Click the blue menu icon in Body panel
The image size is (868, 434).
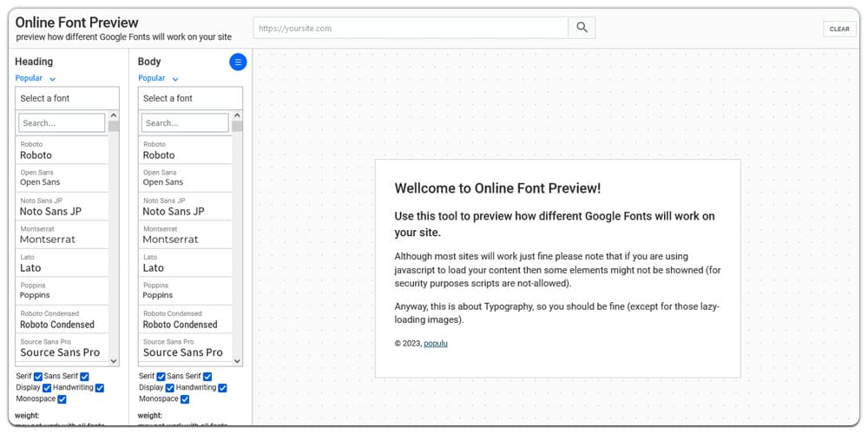(x=238, y=62)
